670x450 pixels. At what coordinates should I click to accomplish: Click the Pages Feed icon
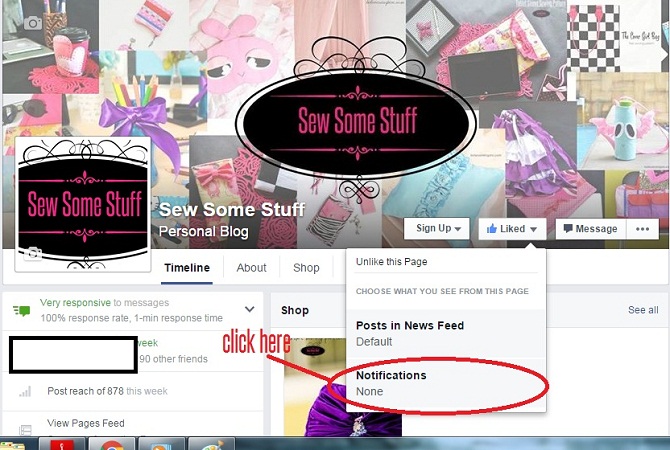click(26, 429)
